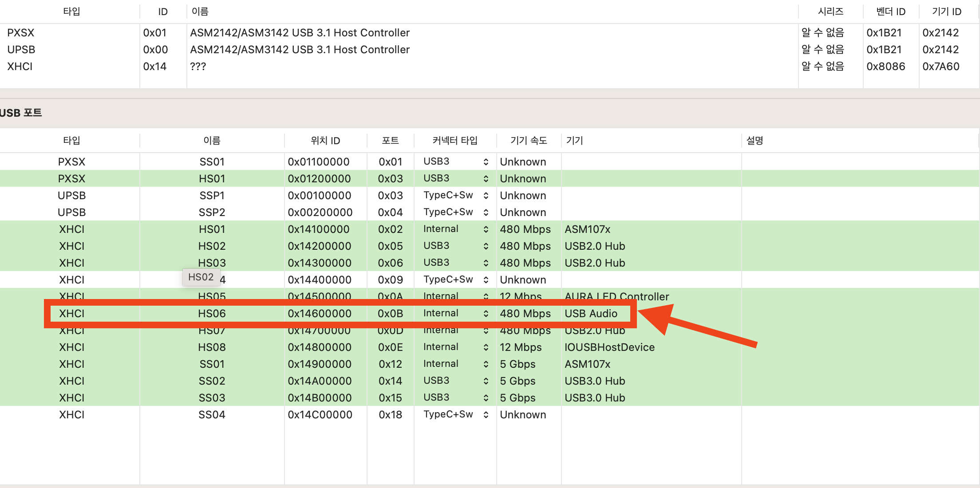980x488 pixels.
Task: Change connector type for XHCI SS04
Action: [x=455, y=414]
